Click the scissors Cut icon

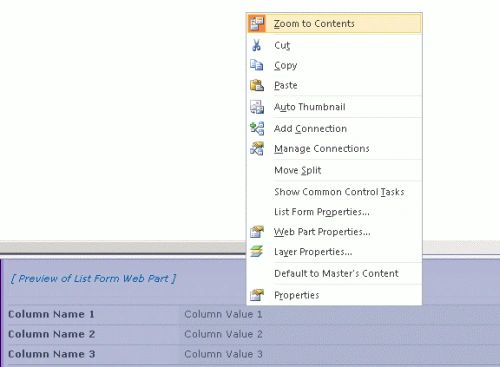pos(256,45)
